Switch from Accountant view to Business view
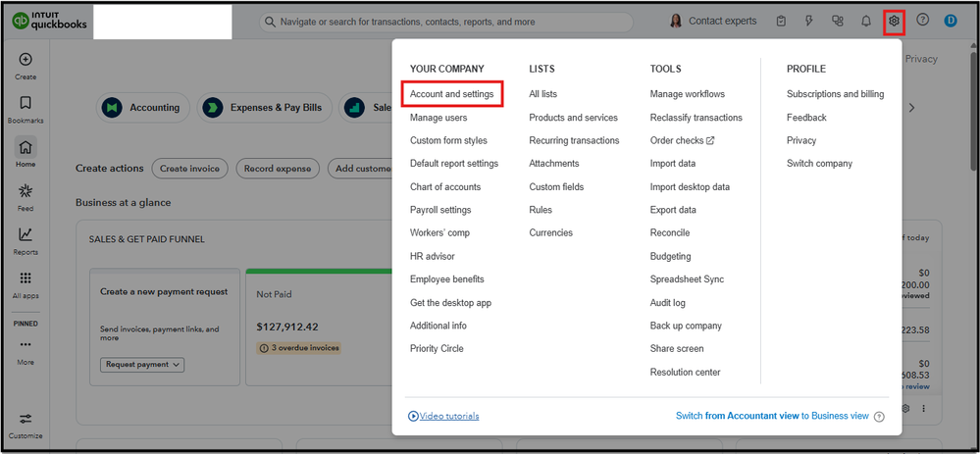The image size is (980, 454). tap(772, 417)
